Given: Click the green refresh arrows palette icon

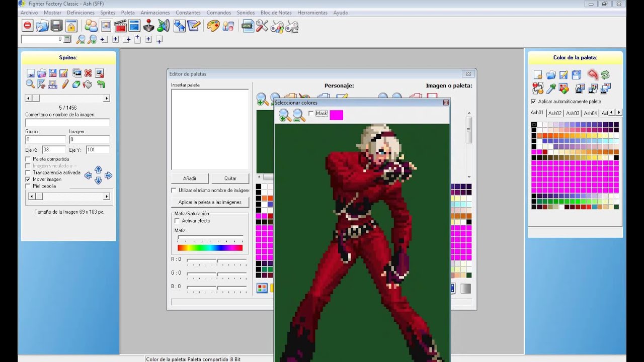Looking at the screenshot, I should [x=605, y=75].
